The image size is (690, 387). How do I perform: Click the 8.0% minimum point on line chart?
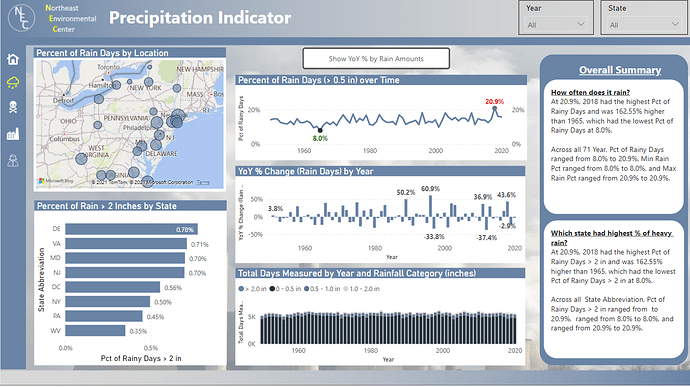(320, 130)
